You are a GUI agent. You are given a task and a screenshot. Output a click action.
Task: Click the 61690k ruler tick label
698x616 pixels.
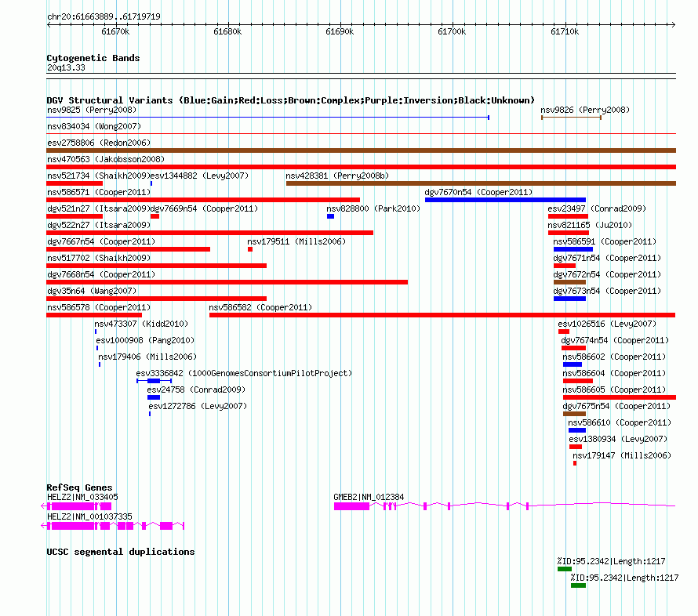click(340, 31)
